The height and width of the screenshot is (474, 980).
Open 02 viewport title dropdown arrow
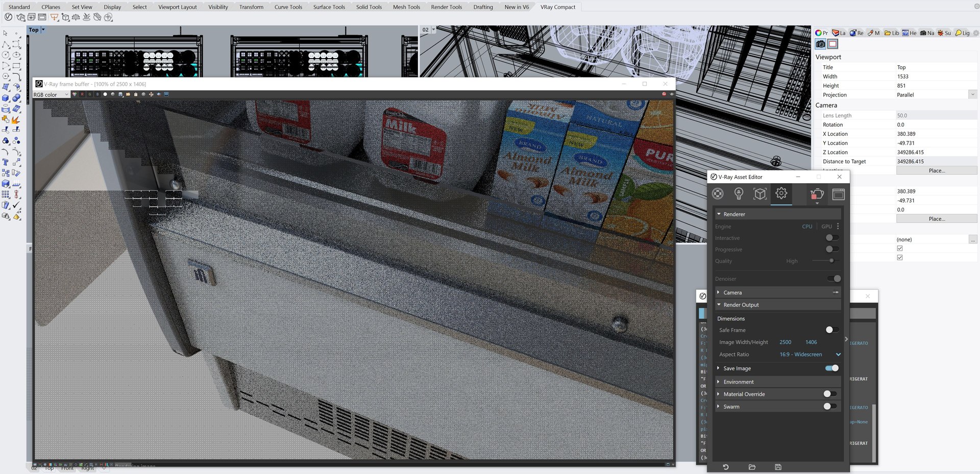(x=434, y=30)
